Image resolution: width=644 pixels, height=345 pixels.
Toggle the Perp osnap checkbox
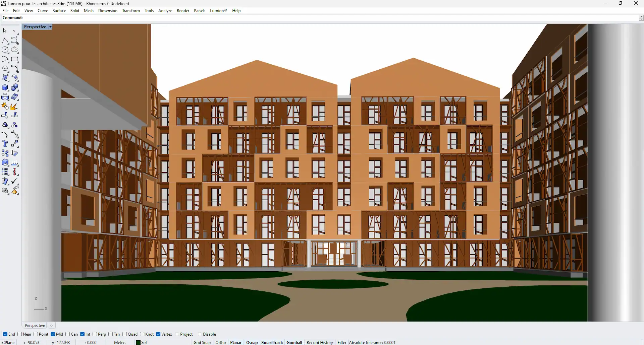point(95,334)
